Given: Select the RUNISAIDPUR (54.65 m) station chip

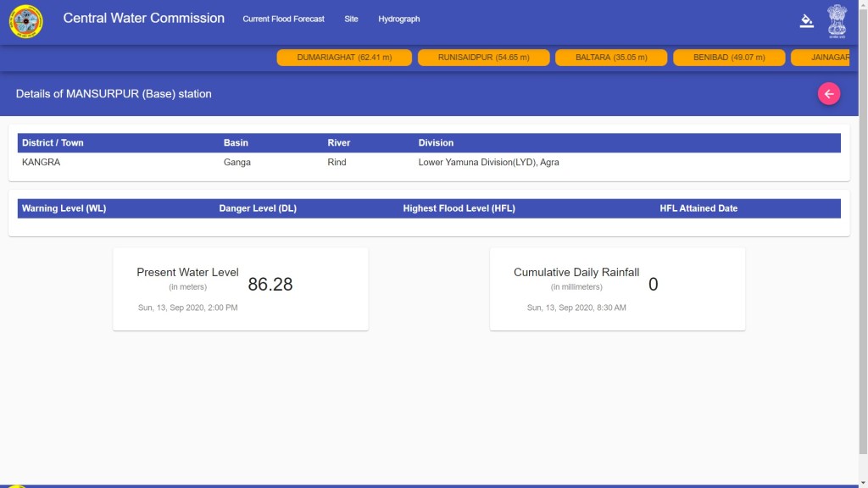Looking at the screenshot, I should (483, 58).
